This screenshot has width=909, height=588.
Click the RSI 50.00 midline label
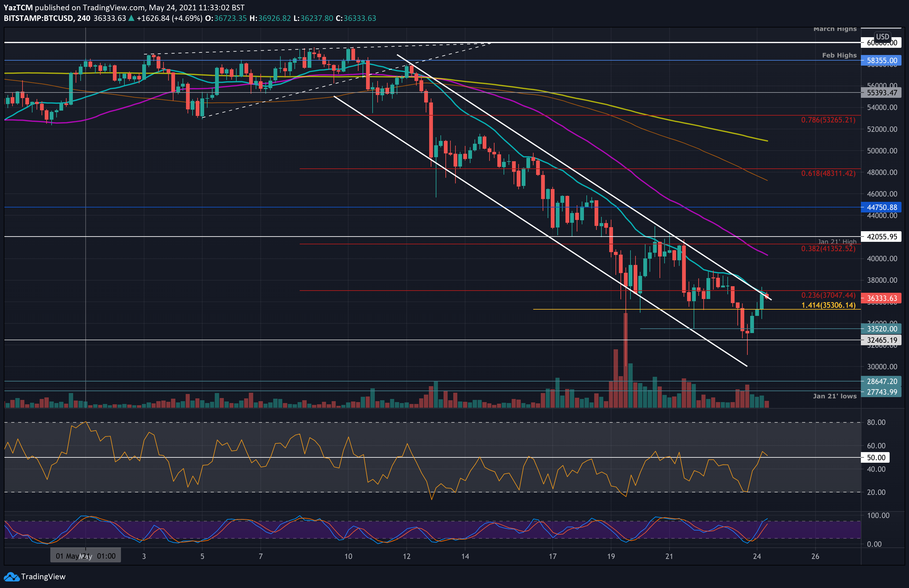[875, 457]
